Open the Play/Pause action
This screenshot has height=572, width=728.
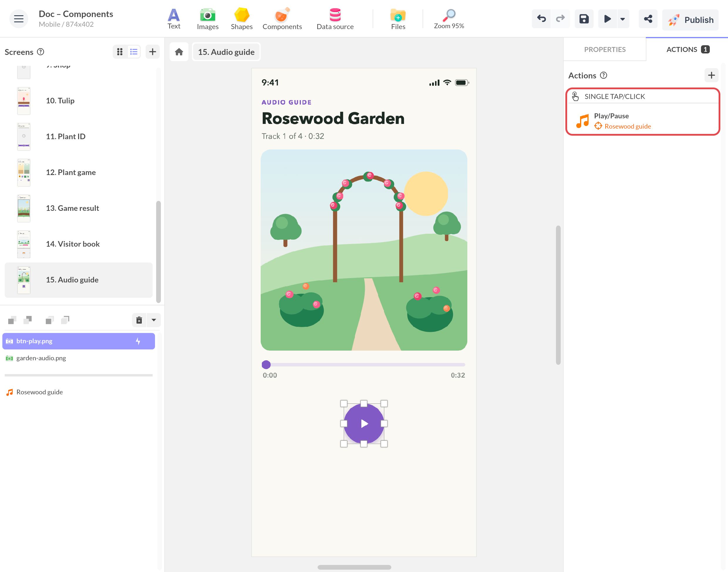643,121
